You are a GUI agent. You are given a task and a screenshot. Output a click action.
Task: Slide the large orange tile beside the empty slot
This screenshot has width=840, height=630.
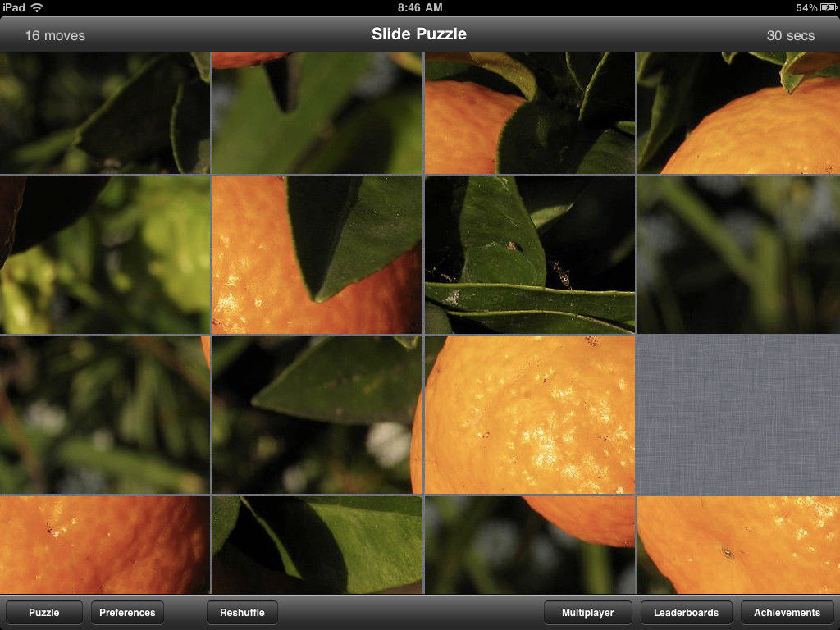[529, 415]
